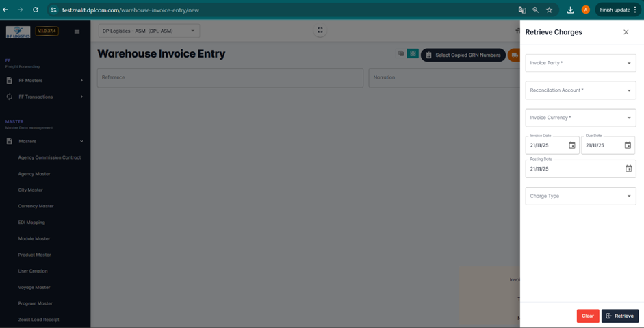Viewport: 644px width, 328px height.
Task: Close the Retrieve Charges panel
Action: pyautogui.click(x=626, y=32)
